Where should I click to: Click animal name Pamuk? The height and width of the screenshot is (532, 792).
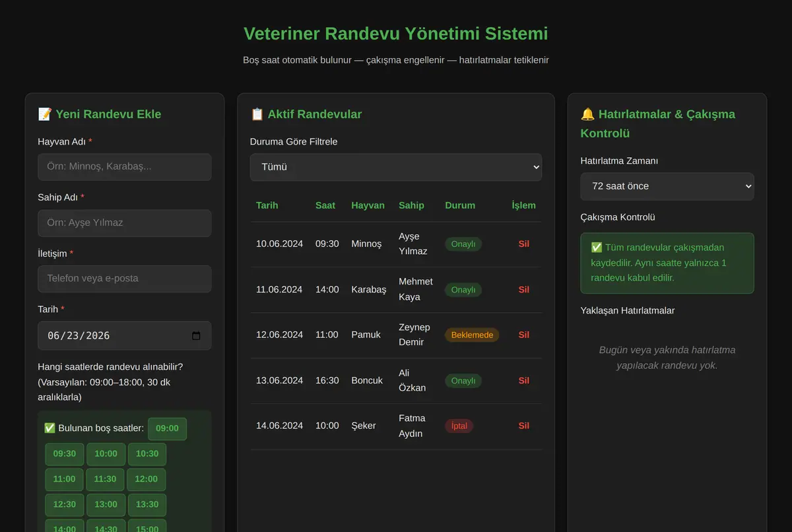tap(366, 335)
